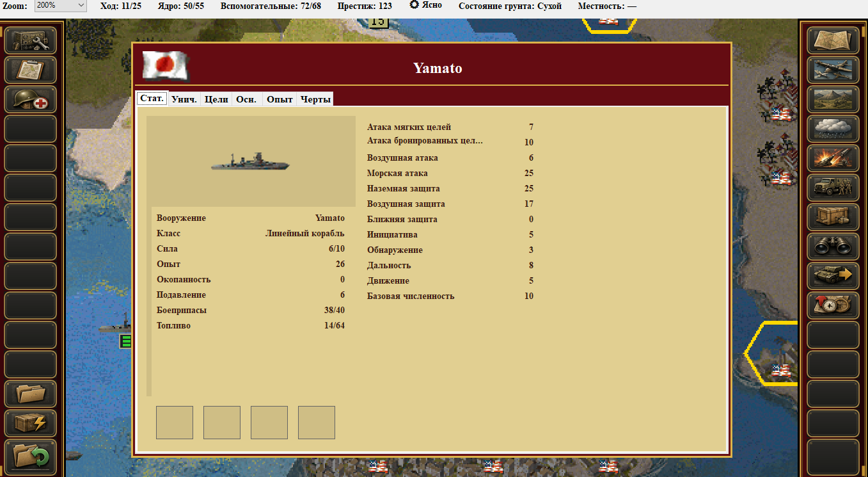Click the 'Топливо' row value 14/64

click(335, 326)
